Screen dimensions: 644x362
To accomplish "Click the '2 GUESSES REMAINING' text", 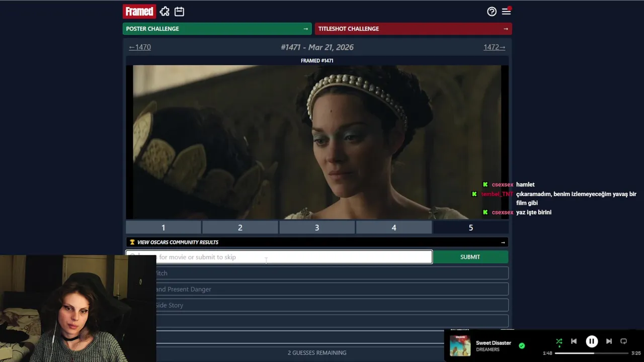I will 317,353.
